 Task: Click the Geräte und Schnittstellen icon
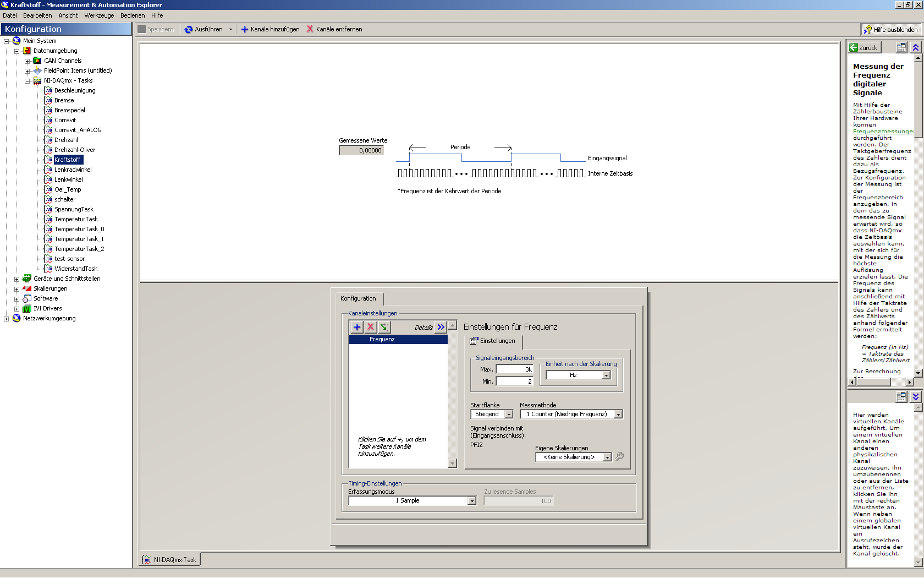coord(27,279)
